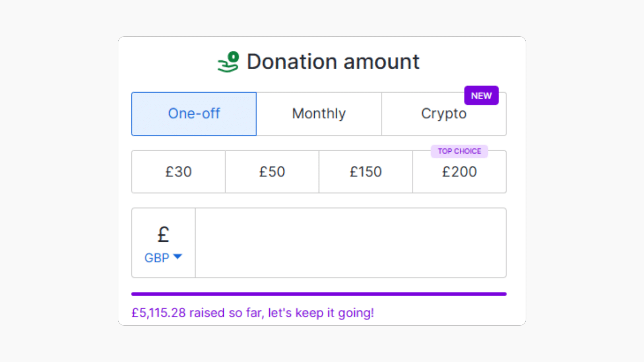Click the purple fundraising progress bar
The image size is (644, 362).
pyautogui.click(x=319, y=294)
